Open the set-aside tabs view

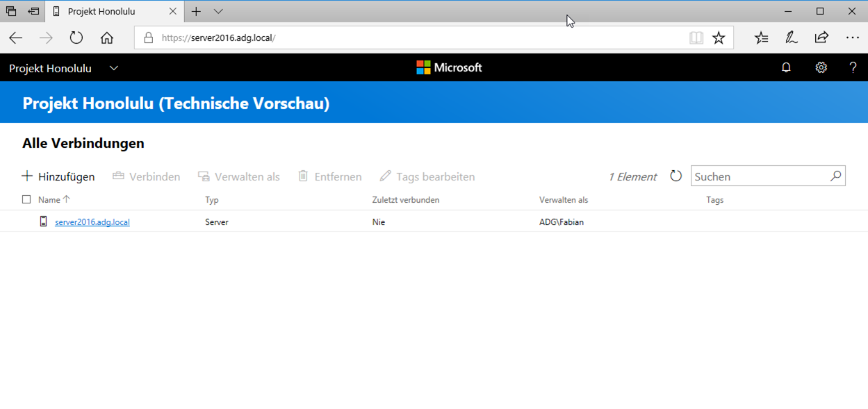pyautogui.click(x=11, y=11)
